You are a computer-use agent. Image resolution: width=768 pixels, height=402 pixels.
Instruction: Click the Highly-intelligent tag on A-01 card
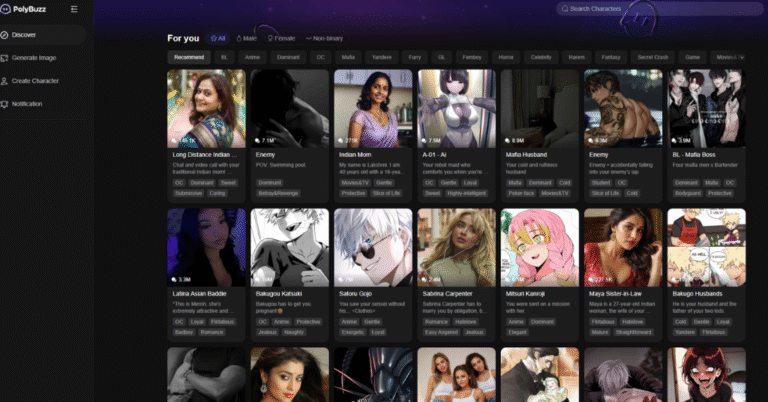[466, 193]
